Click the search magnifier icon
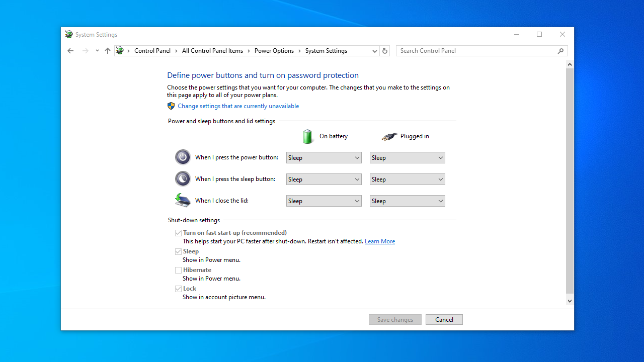 560,51
